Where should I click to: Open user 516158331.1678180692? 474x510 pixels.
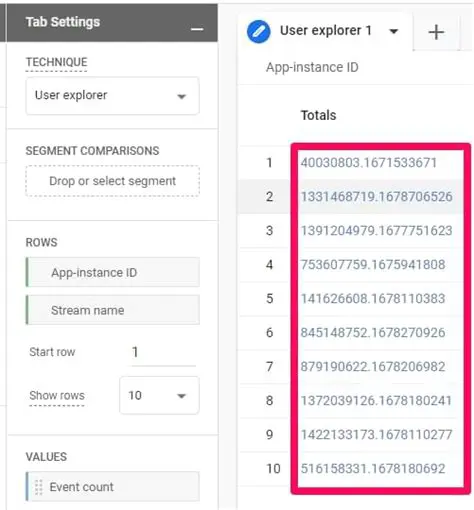coord(373,469)
